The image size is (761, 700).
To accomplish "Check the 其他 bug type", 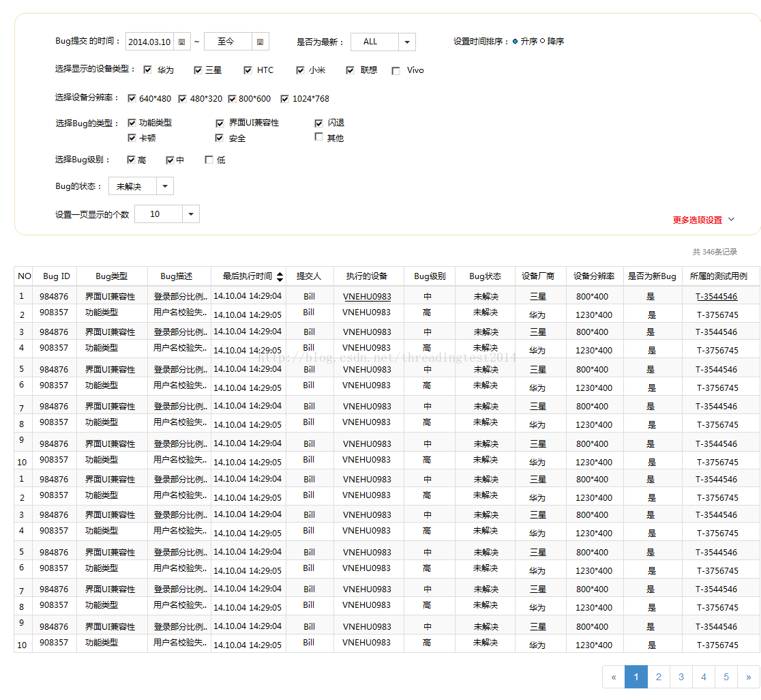I will (318, 137).
